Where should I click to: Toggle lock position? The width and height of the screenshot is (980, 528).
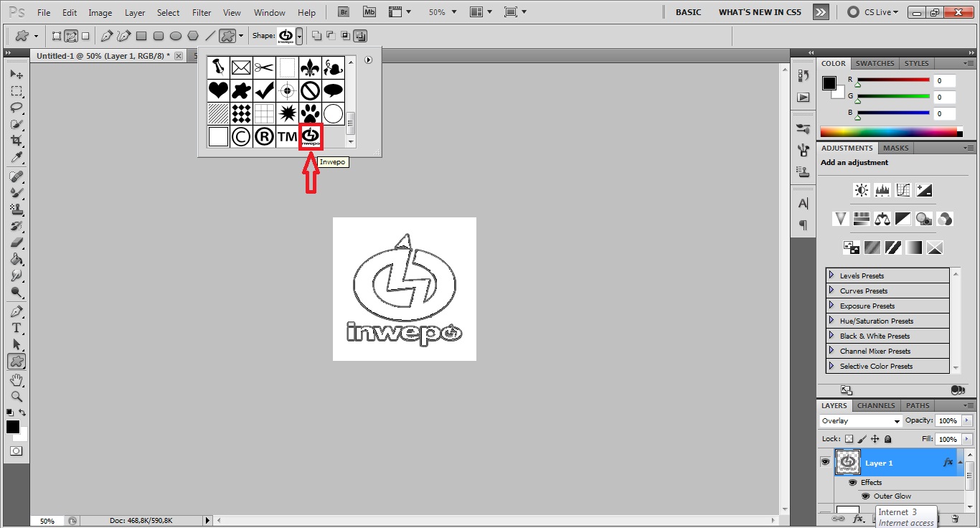tap(875, 439)
